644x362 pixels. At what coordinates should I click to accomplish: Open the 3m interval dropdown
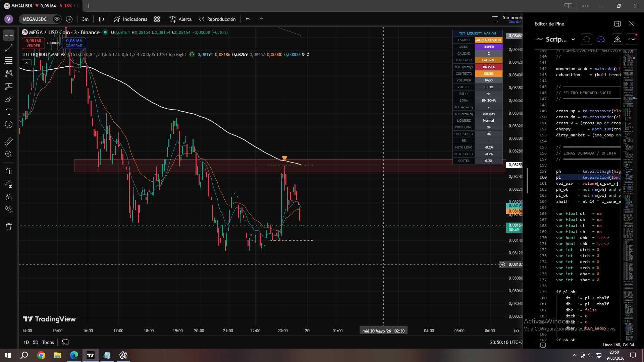[86, 19]
